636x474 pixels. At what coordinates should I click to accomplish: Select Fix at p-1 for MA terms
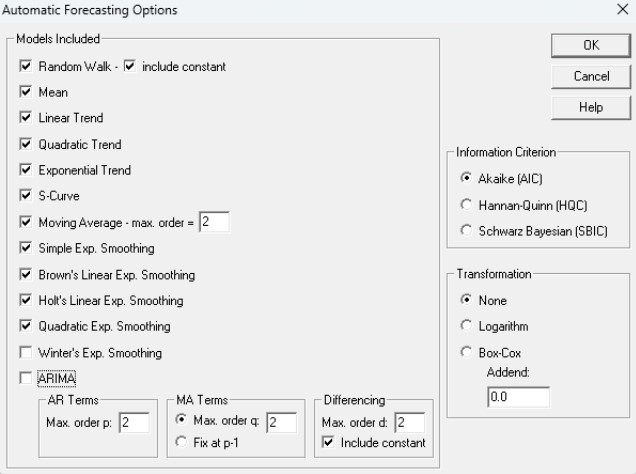pos(180,443)
